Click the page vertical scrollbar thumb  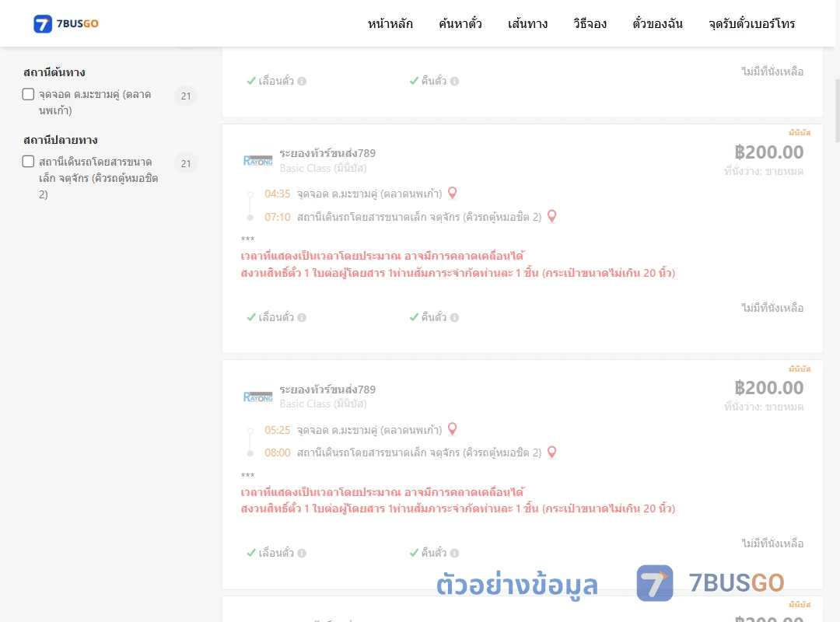pos(838,110)
